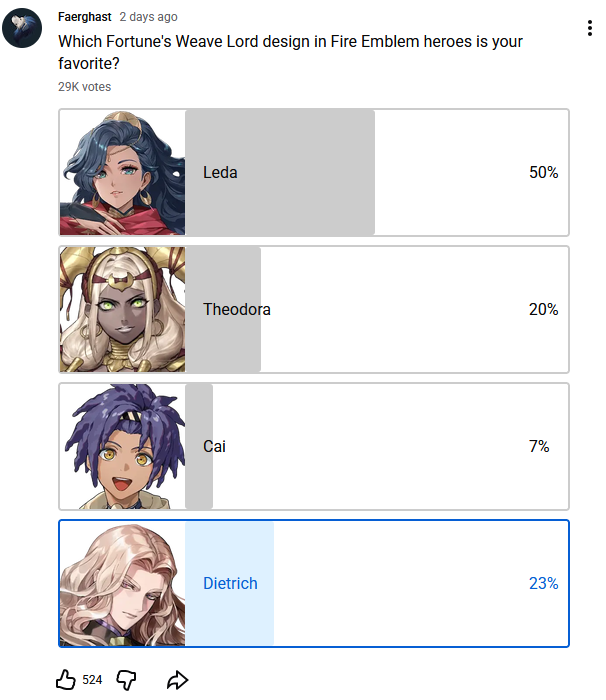606x700 pixels.
Task: Select the Cai poll option
Action: (314, 446)
